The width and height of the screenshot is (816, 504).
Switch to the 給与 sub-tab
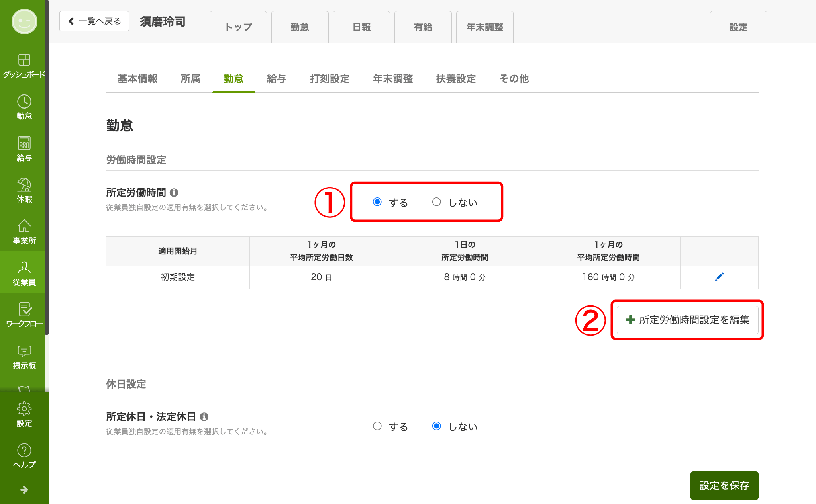coord(277,79)
